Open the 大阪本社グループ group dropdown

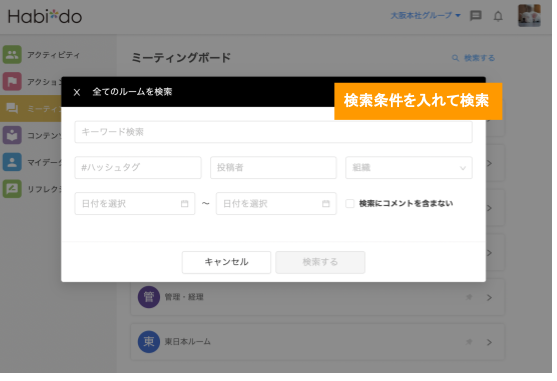pos(425,15)
